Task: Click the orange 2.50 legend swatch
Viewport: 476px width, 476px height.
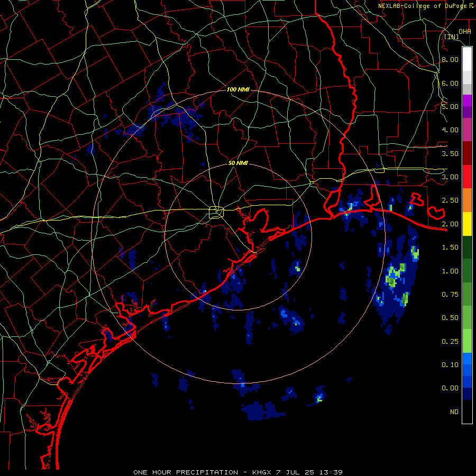Action: coord(467,200)
